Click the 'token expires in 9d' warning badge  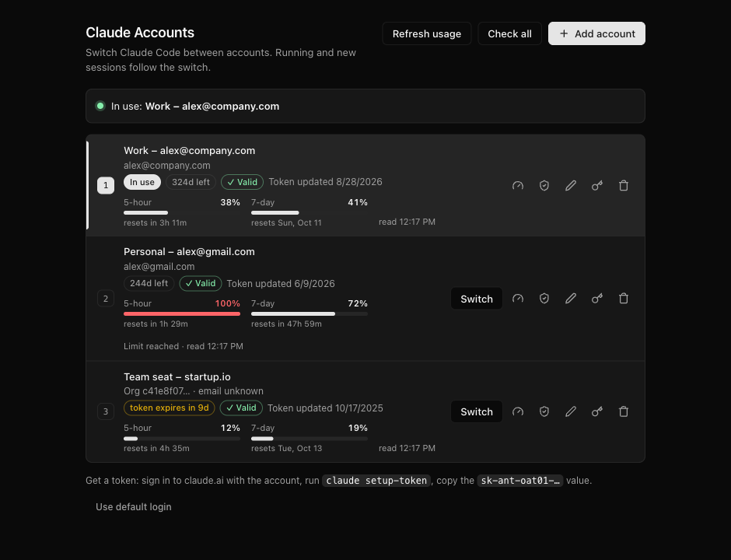(170, 408)
